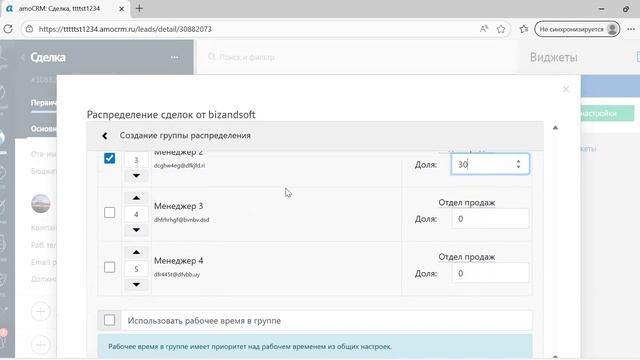Close the amoCRM browser tab
The image size is (640, 360).
(x=121, y=9)
